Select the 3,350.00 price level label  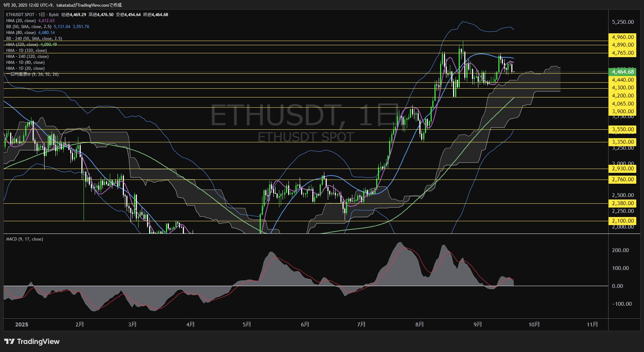(x=623, y=142)
